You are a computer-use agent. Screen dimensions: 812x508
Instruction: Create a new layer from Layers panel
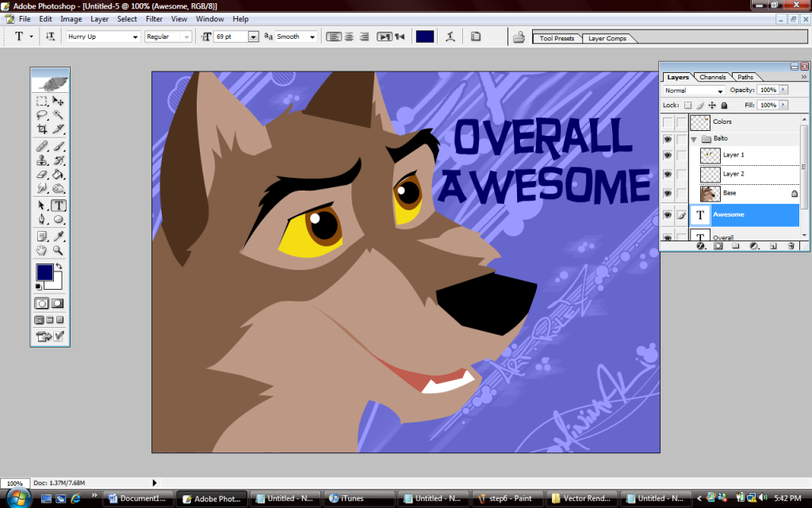click(x=772, y=246)
